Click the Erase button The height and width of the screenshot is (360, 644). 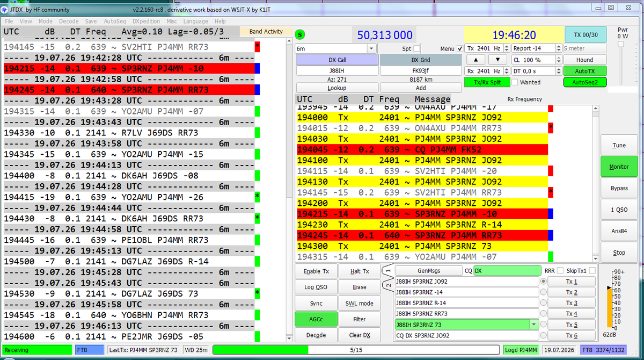(359, 287)
